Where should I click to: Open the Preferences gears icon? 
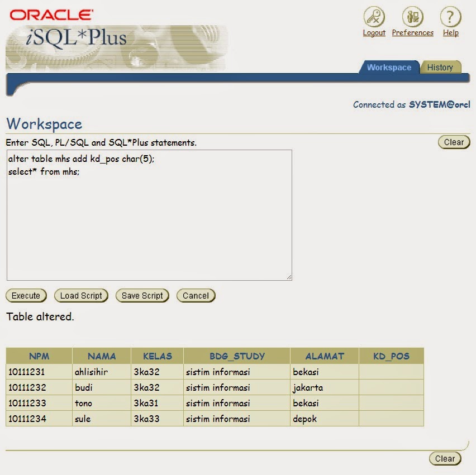pyautogui.click(x=412, y=18)
